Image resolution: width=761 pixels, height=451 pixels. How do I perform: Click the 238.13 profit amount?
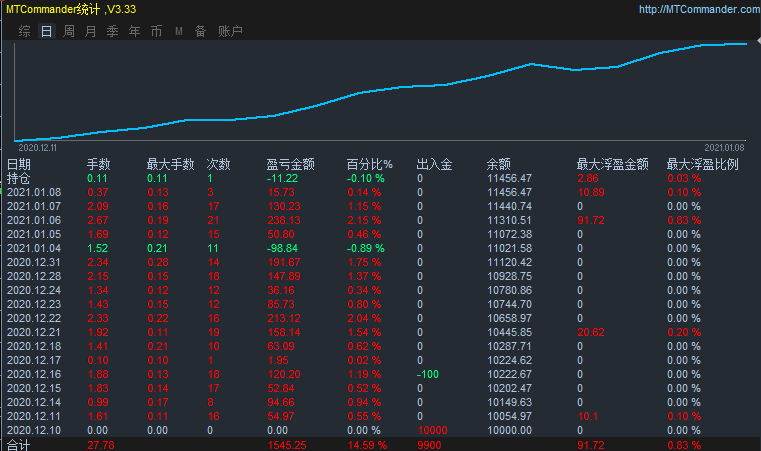[284, 221]
